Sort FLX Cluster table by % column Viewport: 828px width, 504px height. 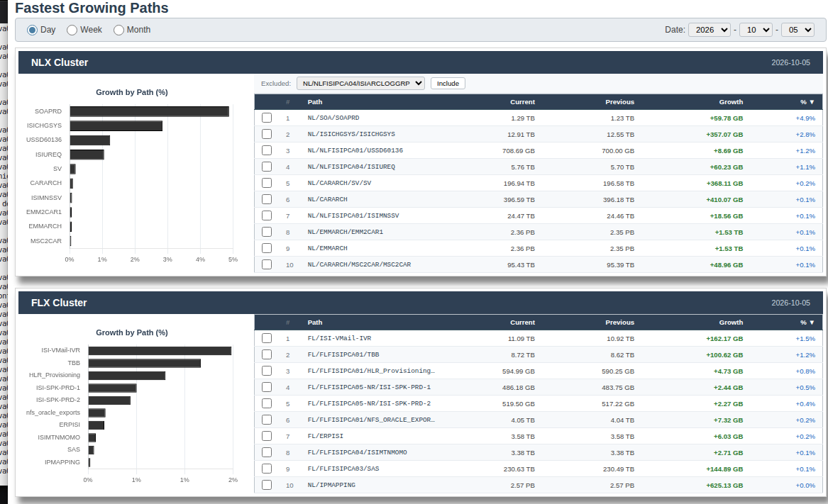[807, 323]
